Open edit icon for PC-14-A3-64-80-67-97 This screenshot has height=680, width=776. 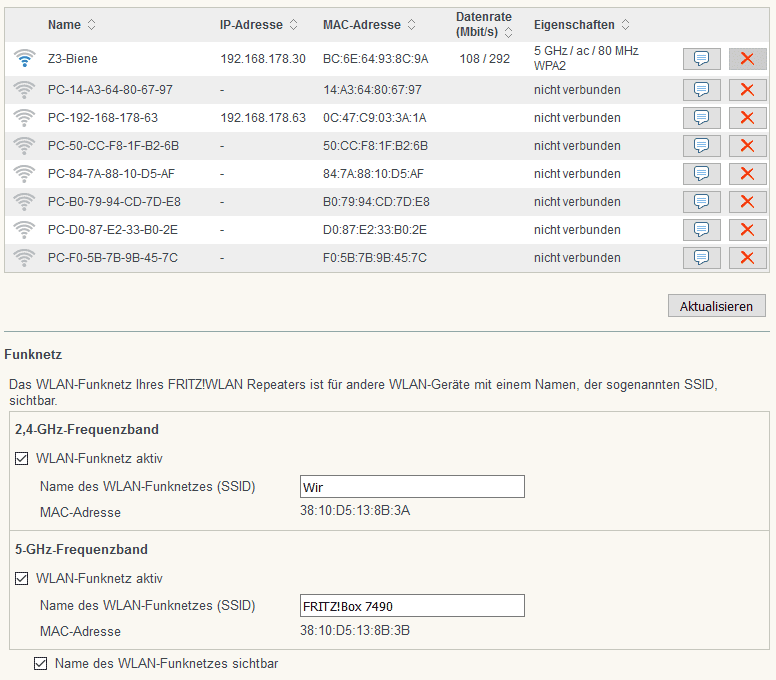(701, 90)
